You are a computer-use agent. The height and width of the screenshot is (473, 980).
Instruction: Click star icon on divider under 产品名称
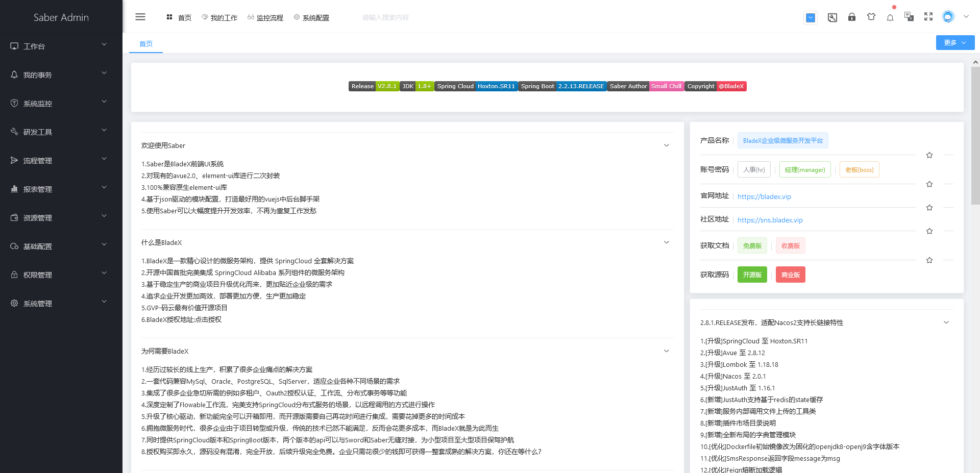pyautogui.click(x=929, y=155)
